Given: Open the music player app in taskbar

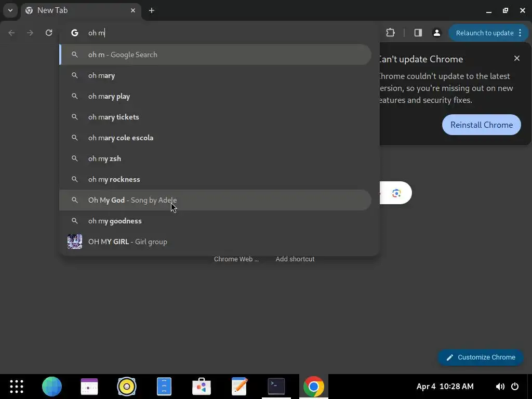Looking at the screenshot, I should point(127,387).
